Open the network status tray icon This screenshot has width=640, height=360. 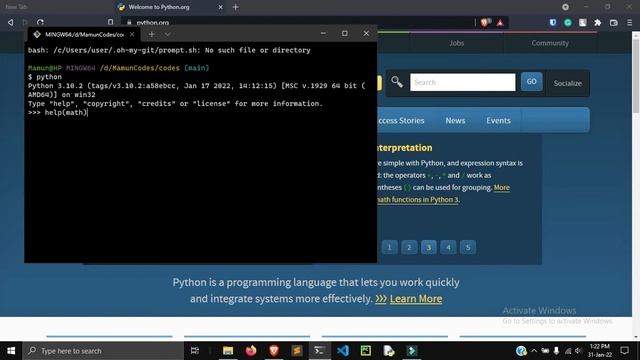pos(568,351)
